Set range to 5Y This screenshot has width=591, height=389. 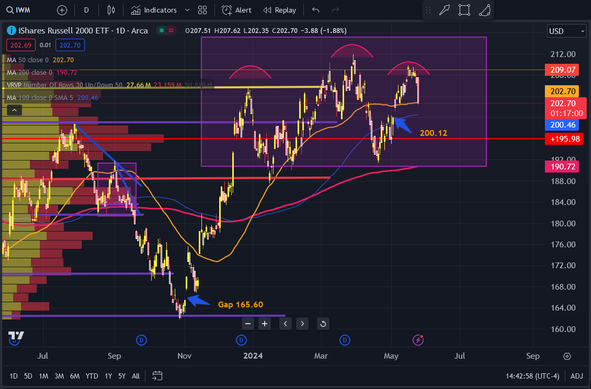point(122,376)
